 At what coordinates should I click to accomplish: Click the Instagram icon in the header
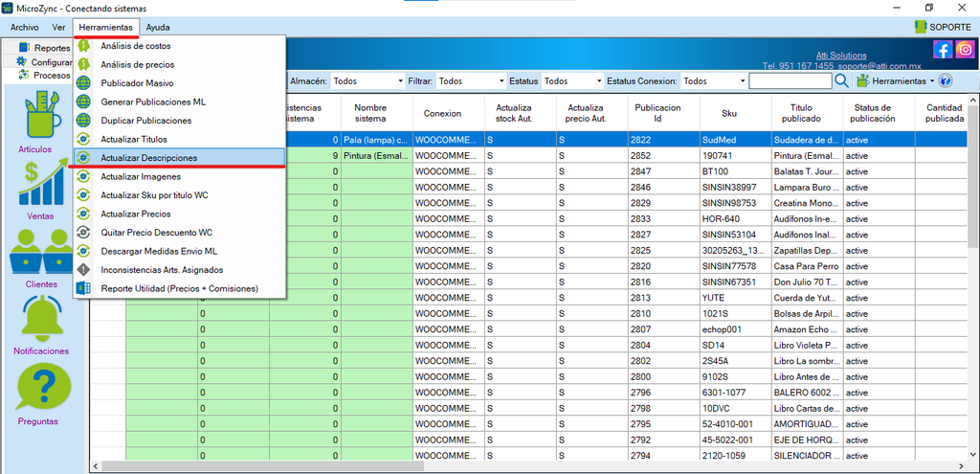pos(965,50)
